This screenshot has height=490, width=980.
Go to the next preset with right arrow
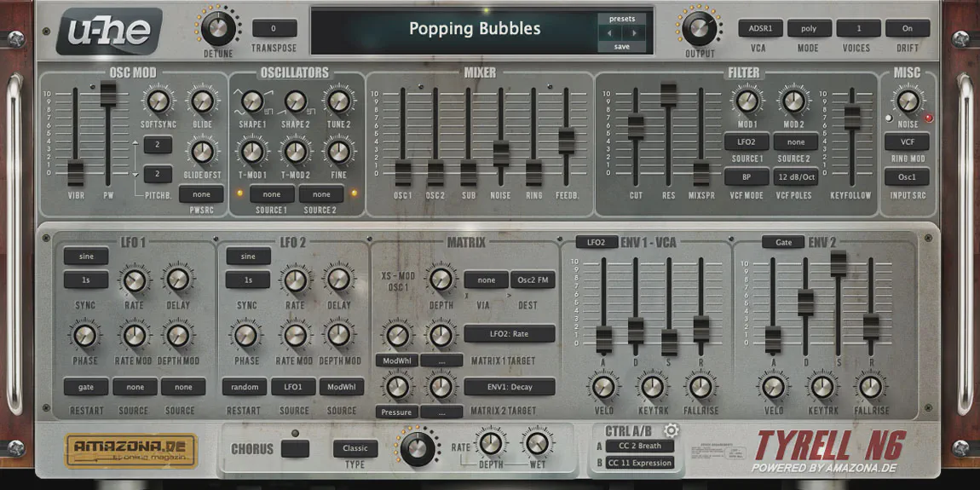(633, 33)
